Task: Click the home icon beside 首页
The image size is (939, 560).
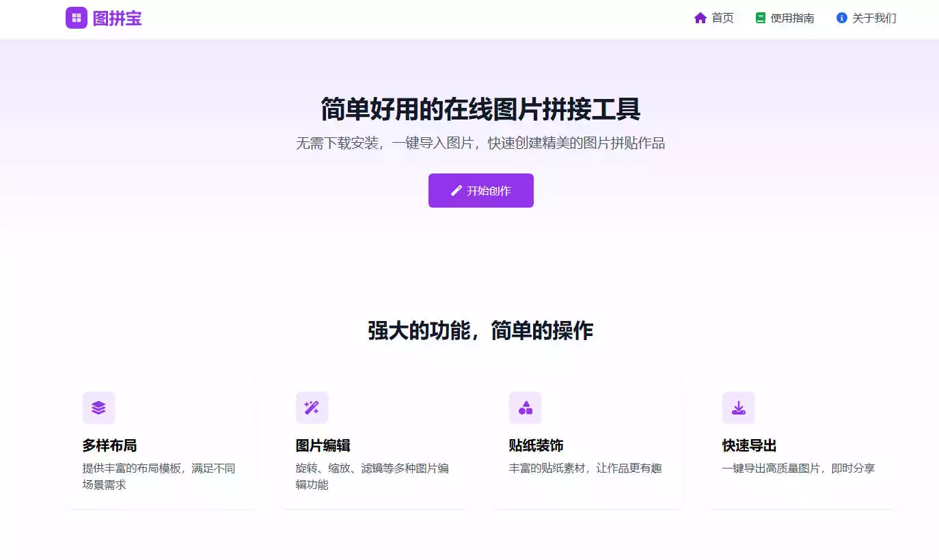Action: click(700, 18)
